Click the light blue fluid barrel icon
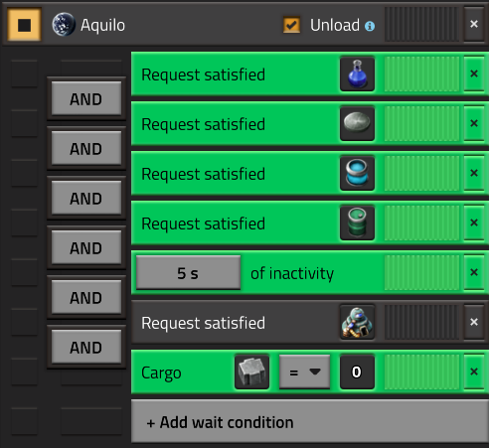Viewport: 489px width, 448px height. pyautogui.click(x=357, y=173)
